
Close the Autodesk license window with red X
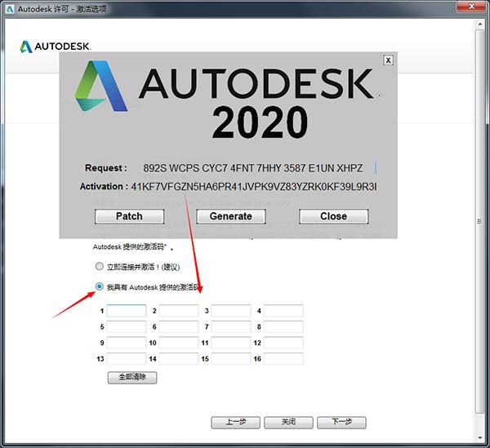click(471, 7)
